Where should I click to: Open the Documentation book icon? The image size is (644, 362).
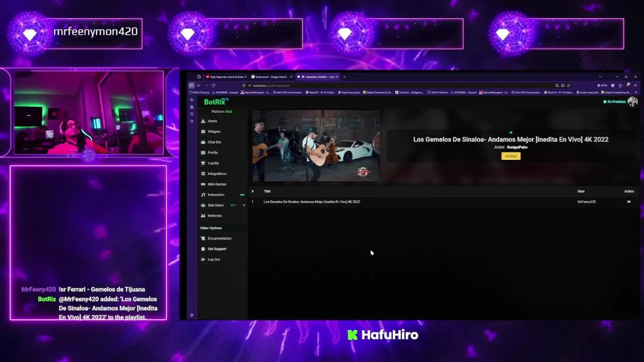[203, 239]
